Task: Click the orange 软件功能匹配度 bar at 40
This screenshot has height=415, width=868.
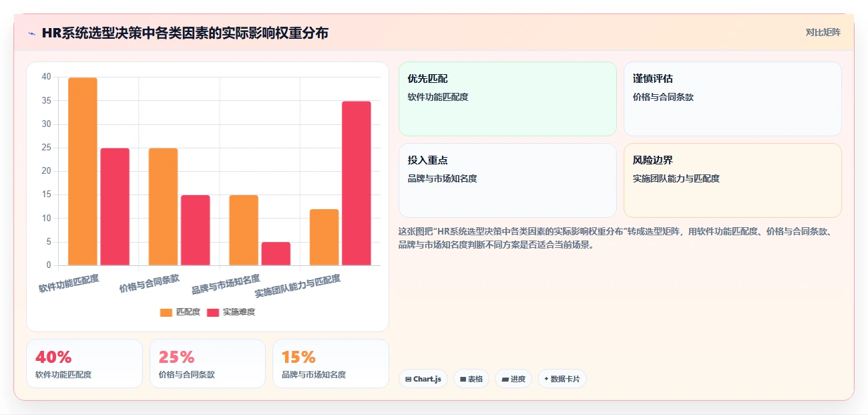Action: pos(83,172)
